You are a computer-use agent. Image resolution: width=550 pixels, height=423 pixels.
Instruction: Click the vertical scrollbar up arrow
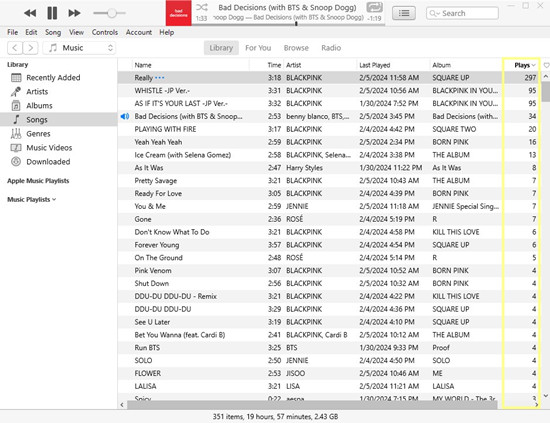point(545,76)
